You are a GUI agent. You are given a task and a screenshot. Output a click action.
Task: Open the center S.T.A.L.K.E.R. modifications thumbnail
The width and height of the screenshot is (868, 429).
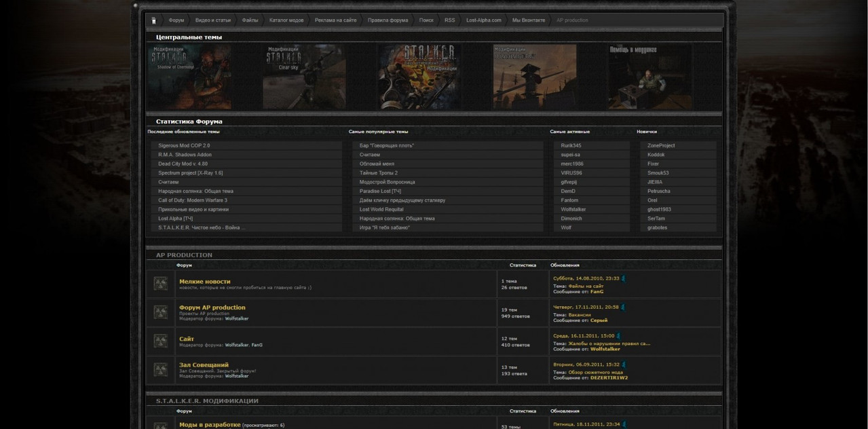pyautogui.click(x=419, y=77)
